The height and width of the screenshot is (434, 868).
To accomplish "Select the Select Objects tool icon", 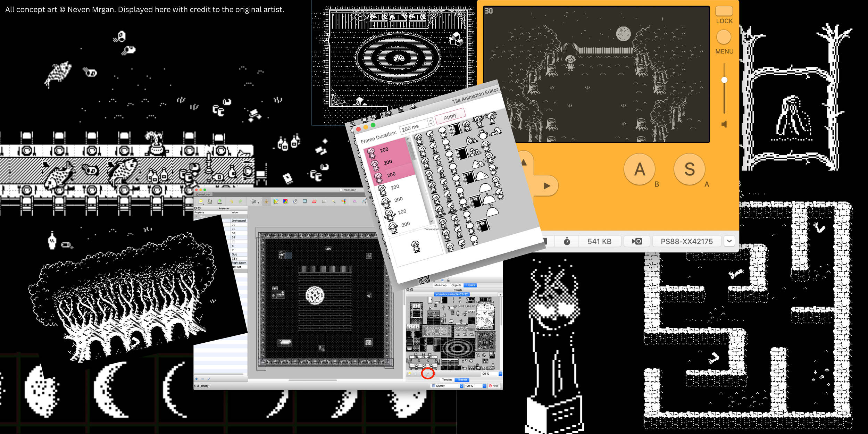I will pyautogui.click(x=355, y=201).
